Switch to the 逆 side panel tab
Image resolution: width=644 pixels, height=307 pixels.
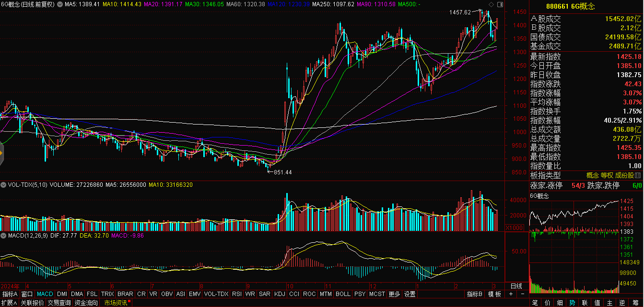point(622,303)
